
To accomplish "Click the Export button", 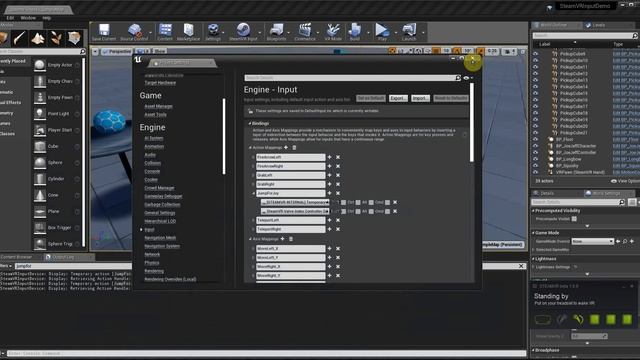I will click(398, 98).
